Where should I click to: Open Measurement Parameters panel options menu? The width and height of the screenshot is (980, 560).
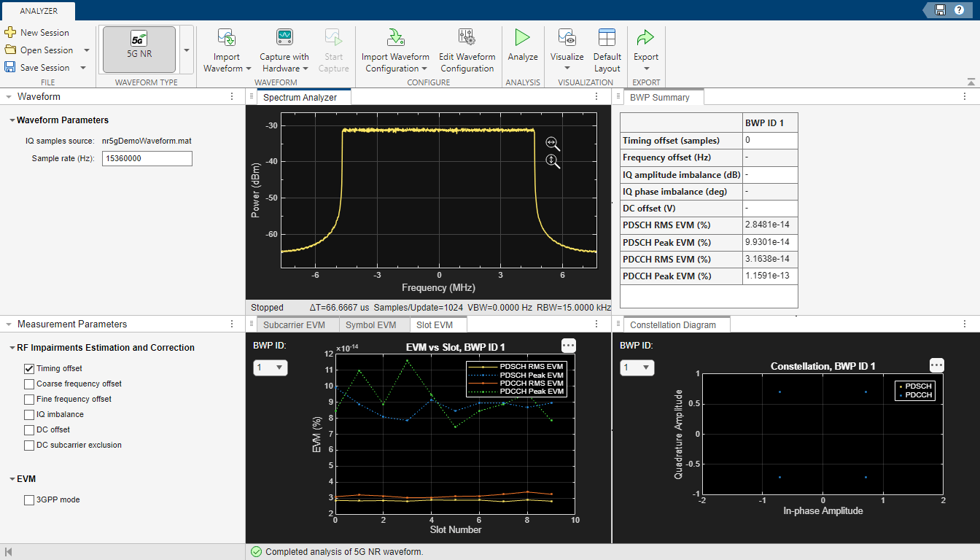tap(232, 324)
